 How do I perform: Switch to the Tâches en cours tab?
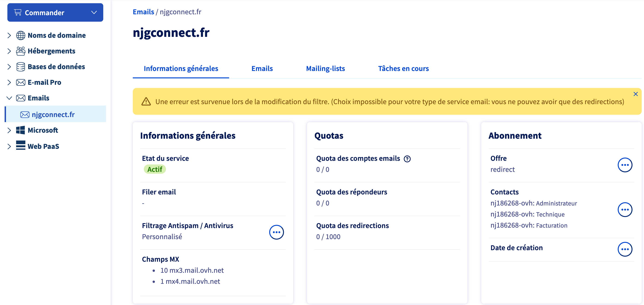point(403,69)
